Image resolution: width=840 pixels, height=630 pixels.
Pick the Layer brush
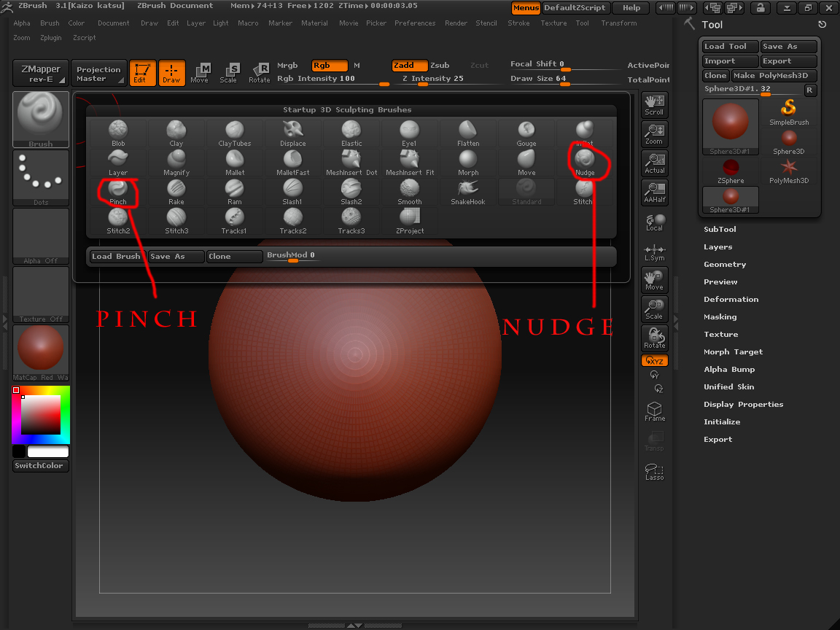[118, 163]
